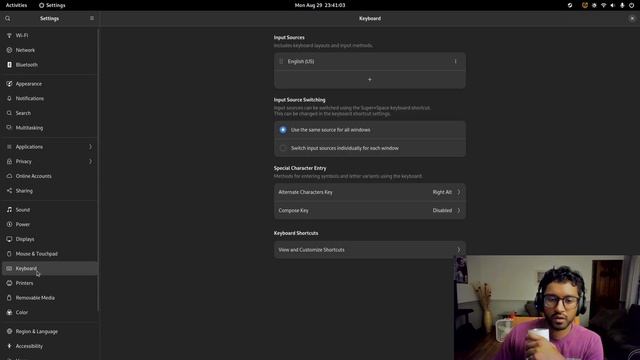Expand the Privacy submenu chevron
This screenshot has width=640, height=360.
pos(91,161)
